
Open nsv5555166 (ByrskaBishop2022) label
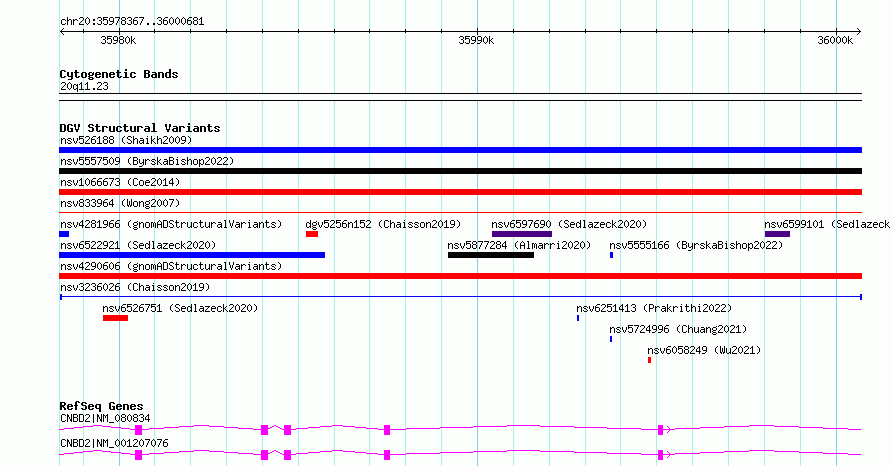pyautogui.click(x=696, y=245)
